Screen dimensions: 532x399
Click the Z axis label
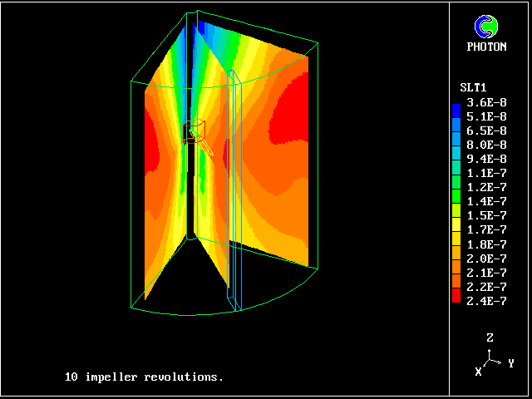[490, 338]
